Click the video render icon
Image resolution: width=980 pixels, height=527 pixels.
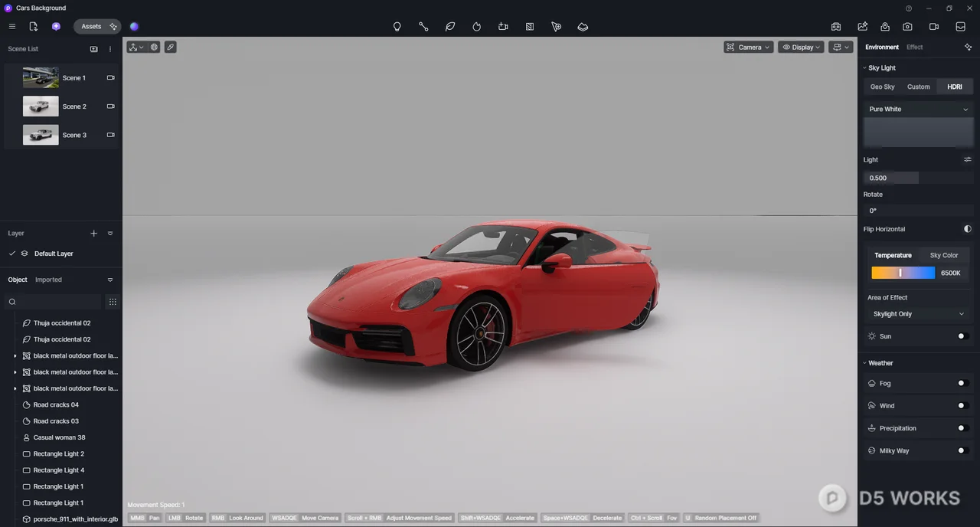click(934, 26)
